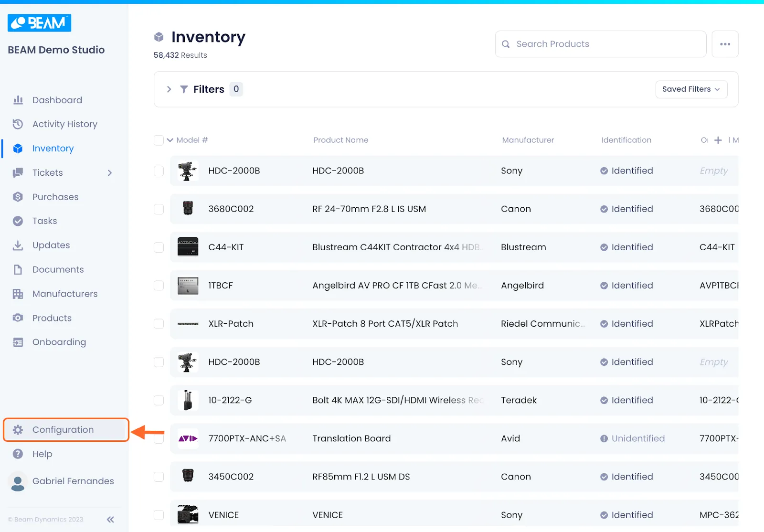Click the Documents file icon
This screenshot has height=532, width=764.
18,269
